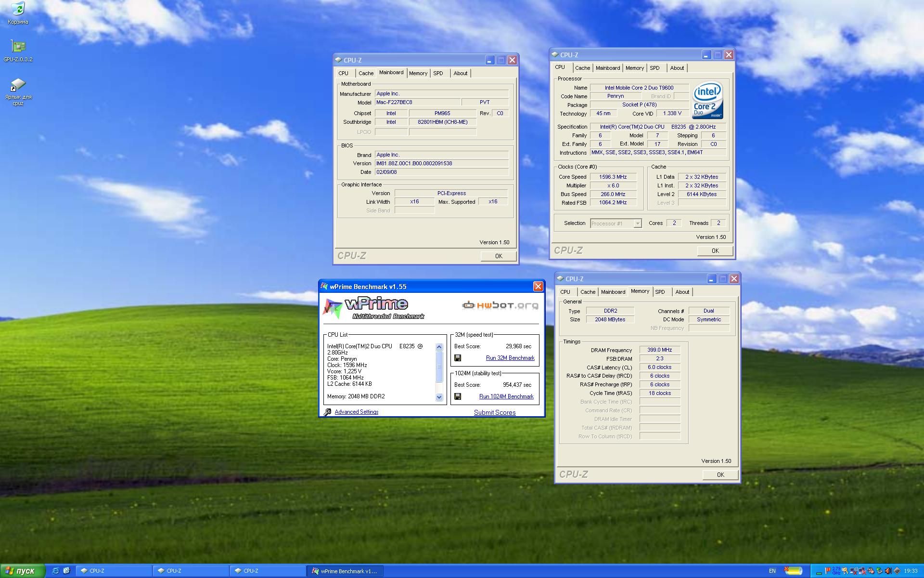
Task: Switch to Cache tab in Mainboard CPU-Z window
Action: click(x=366, y=73)
